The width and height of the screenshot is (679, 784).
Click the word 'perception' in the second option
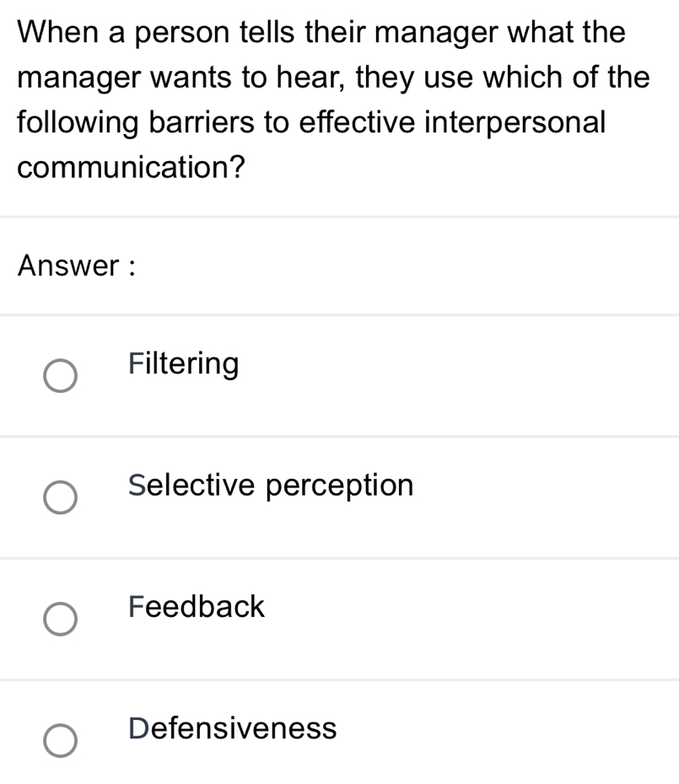tap(340, 486)
